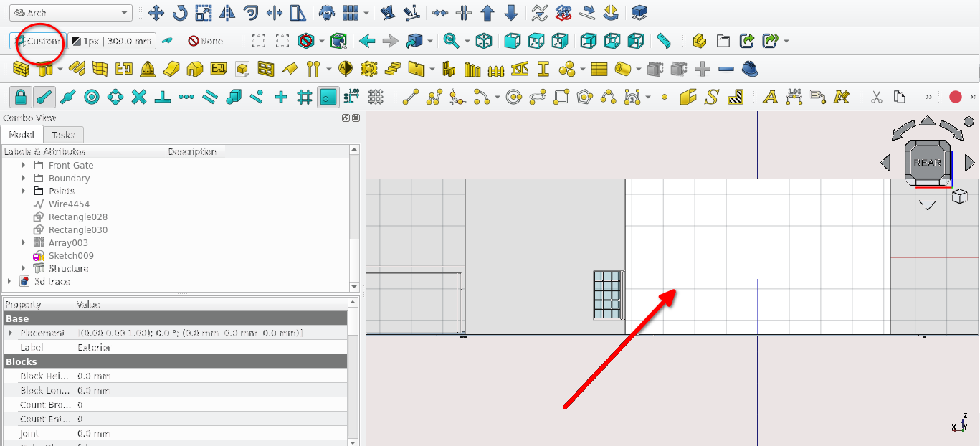Image resolution: width=980 pixels, height=446 pixels.
Task: Click the Arch Stairs tool icon
Action: 392,69
